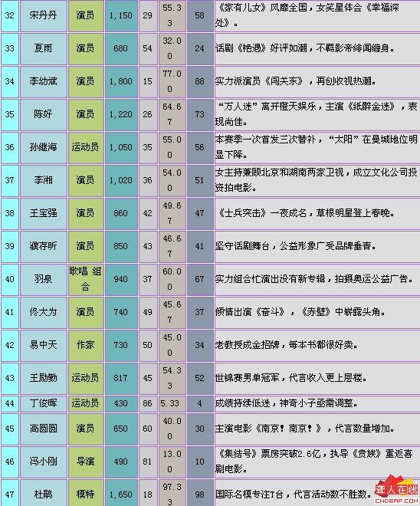
Task: Click occupation 导演 cell
Action: point(86,462)
